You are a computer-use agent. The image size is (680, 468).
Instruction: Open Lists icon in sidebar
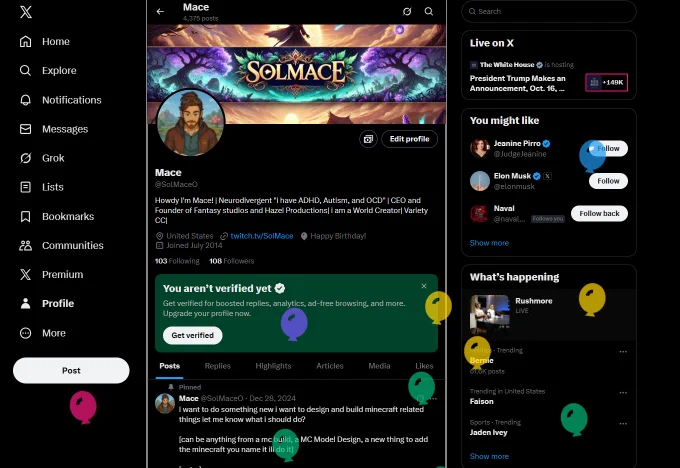[26, 187]
